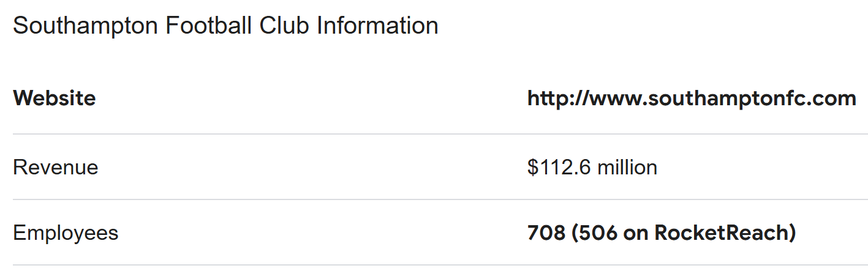
Task: Click the 708 employees number
Action: (546, 233)
